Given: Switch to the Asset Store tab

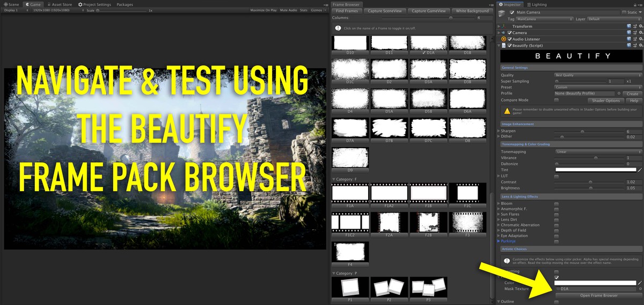Looking at the screenshot, I should point(60,4).
